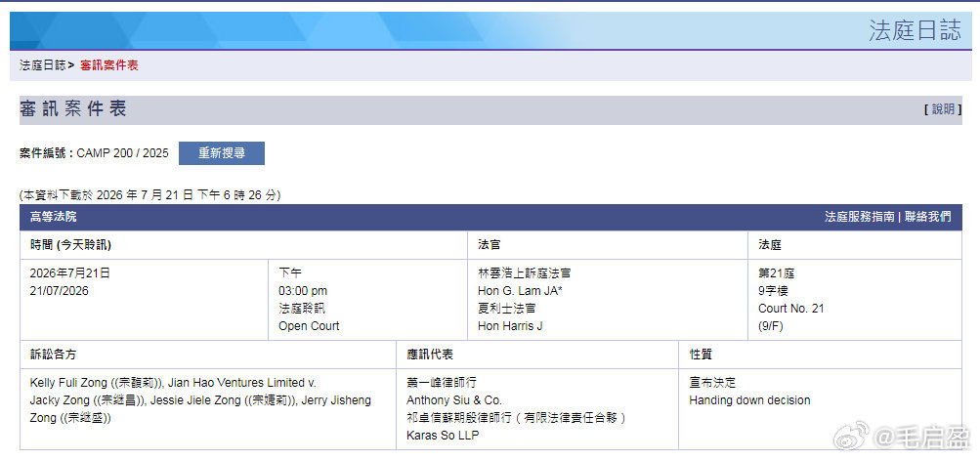This screenshot has height=460, width=980.
Task: Select Hon G. Lam JA* text
Action: (x=520, y=291)
